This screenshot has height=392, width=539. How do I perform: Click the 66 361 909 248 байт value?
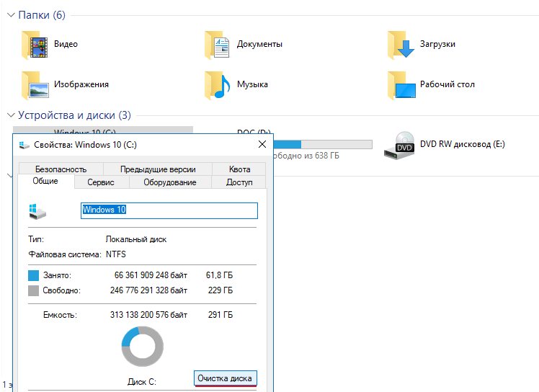click(x=151, y=275)
